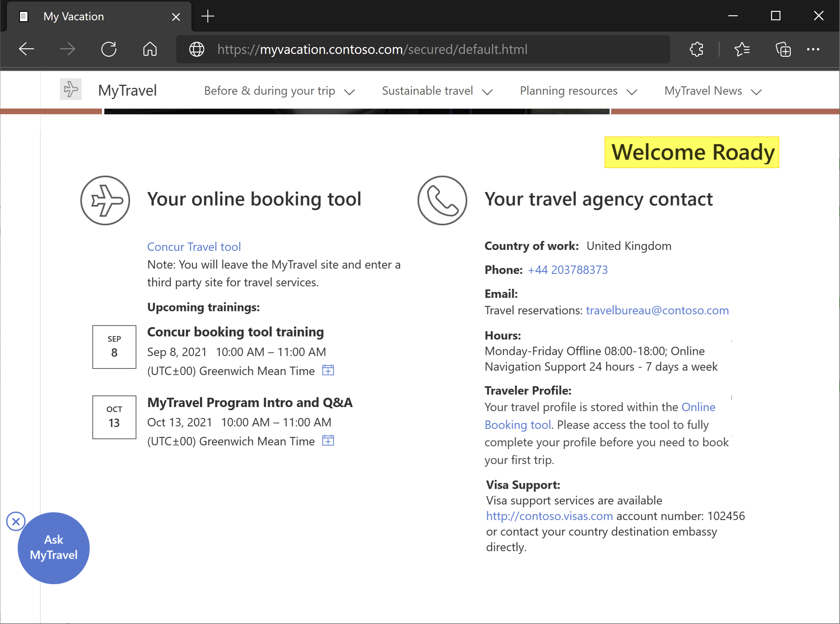Screen dimensions: 840x624
Task: Click the Ask MyTravel chat bubble icon
Action: point(54,548)
